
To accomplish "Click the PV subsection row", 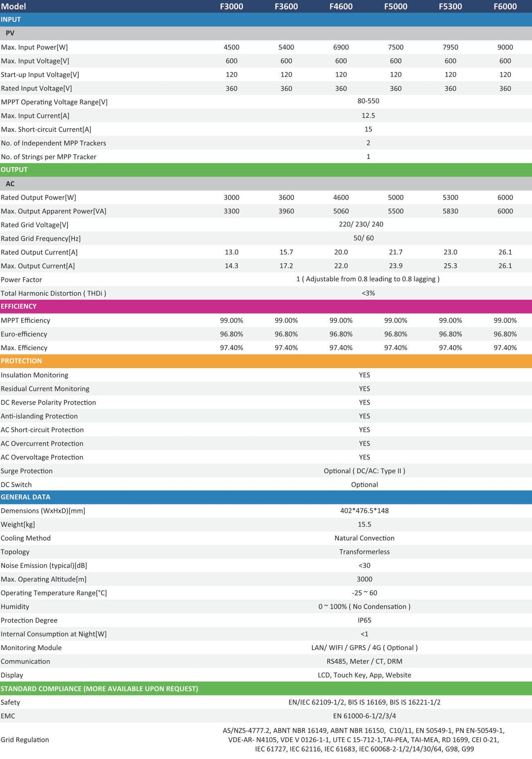I will click(x=266, y=34).
